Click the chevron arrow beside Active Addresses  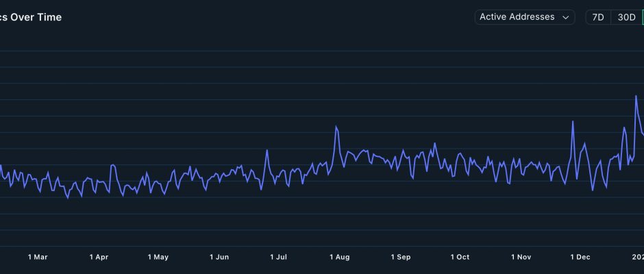566,18
